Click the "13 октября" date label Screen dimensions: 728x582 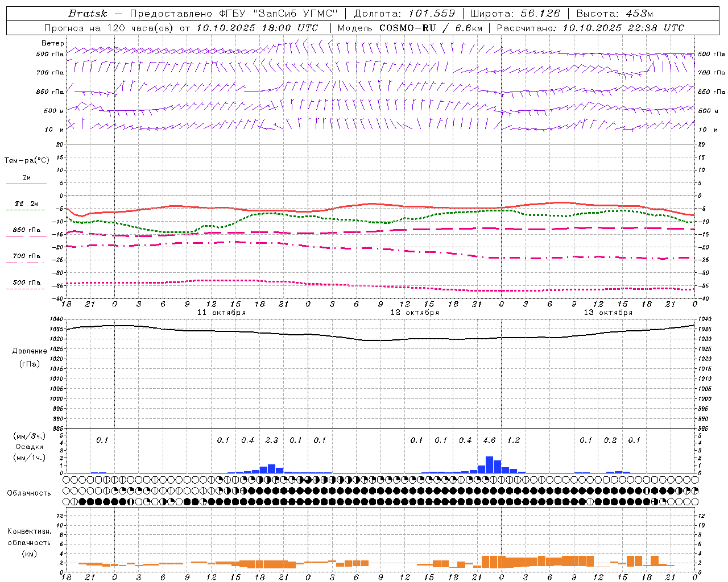click(608, 312)
